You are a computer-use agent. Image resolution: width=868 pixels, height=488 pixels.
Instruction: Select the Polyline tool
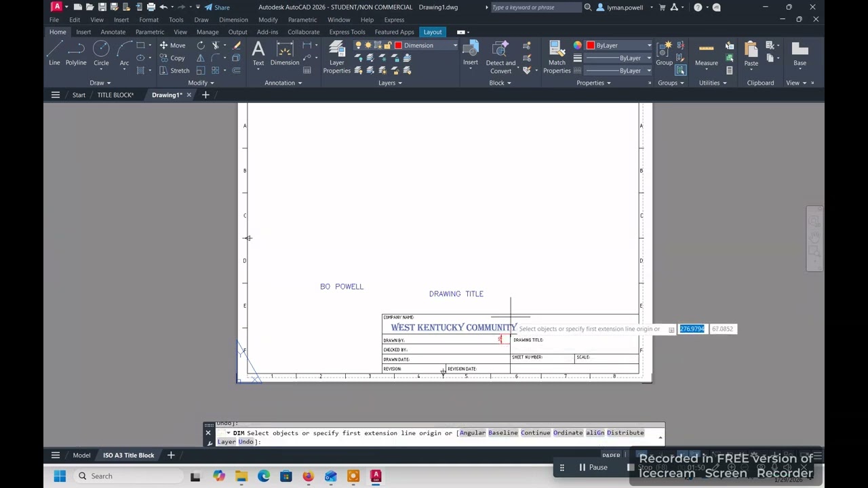point(76,54)
